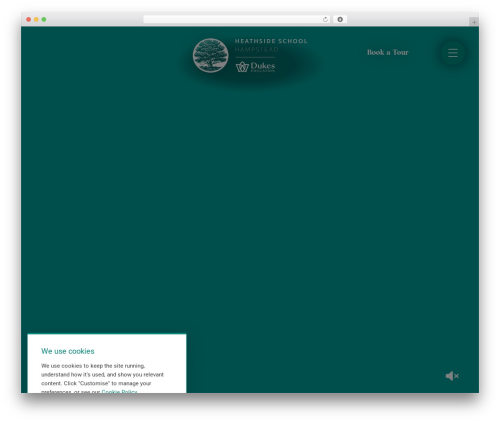Click the Book a Tour link
This screenshot has width=500, height=423.
point(388,52)
